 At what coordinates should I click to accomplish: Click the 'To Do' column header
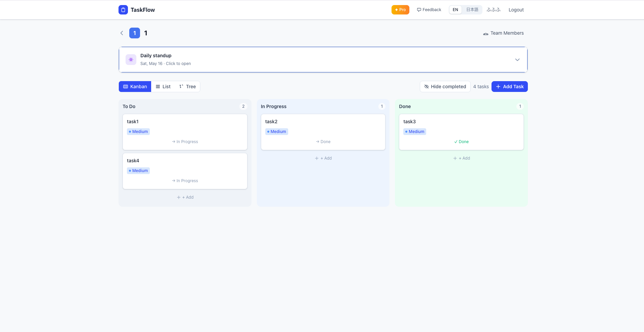[129, 106]
